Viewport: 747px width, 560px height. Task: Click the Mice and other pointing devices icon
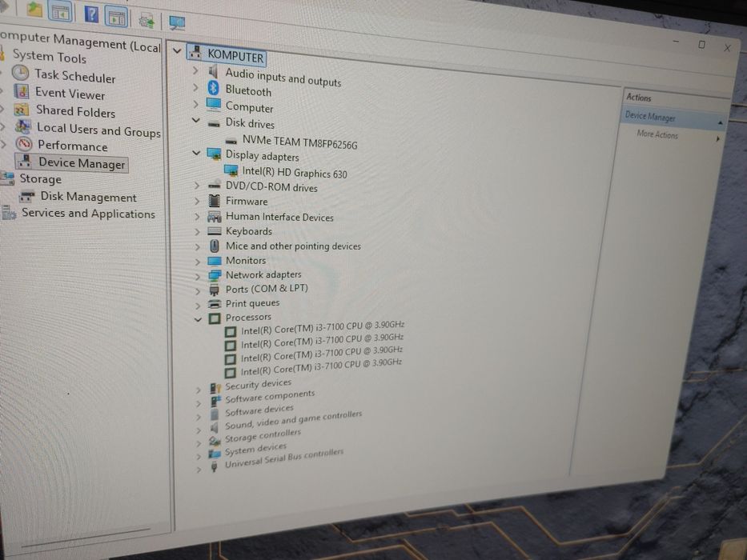point(215,246)
